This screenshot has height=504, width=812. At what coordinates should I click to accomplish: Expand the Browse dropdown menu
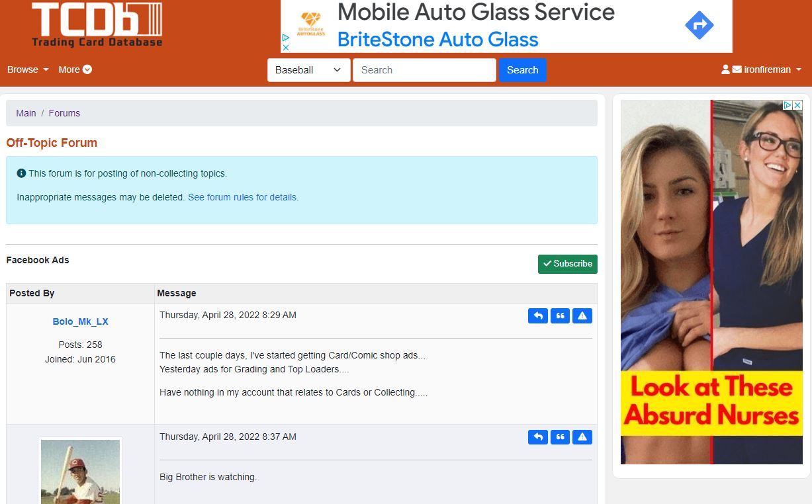(28, 69)
